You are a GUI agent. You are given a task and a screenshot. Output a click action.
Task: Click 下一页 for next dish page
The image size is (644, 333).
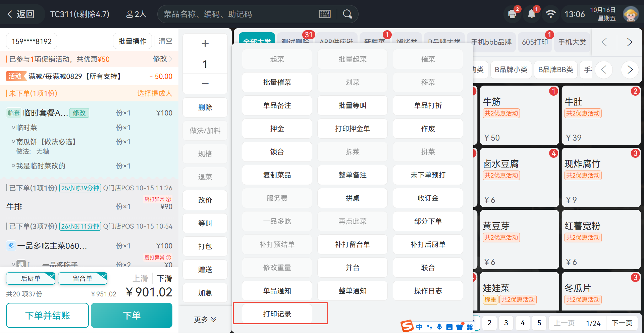622,323
